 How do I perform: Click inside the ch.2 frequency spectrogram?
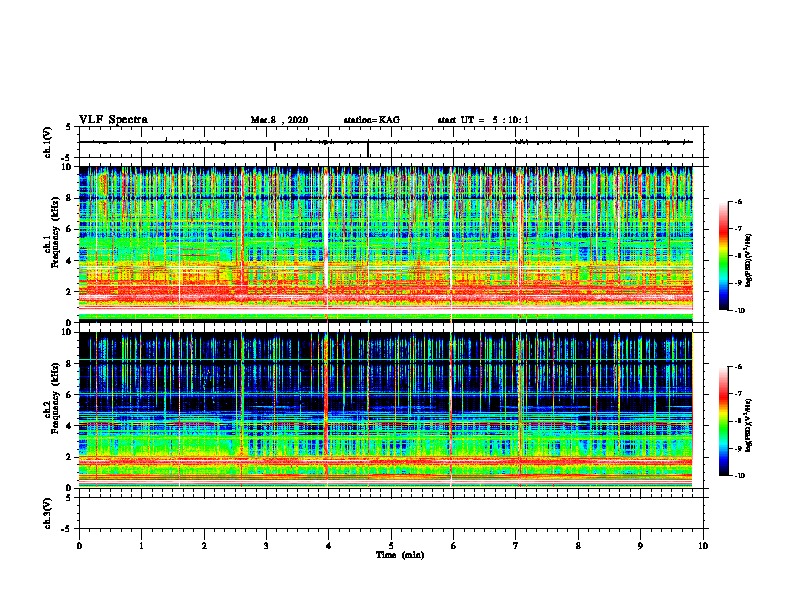click(x=386, y=410)
